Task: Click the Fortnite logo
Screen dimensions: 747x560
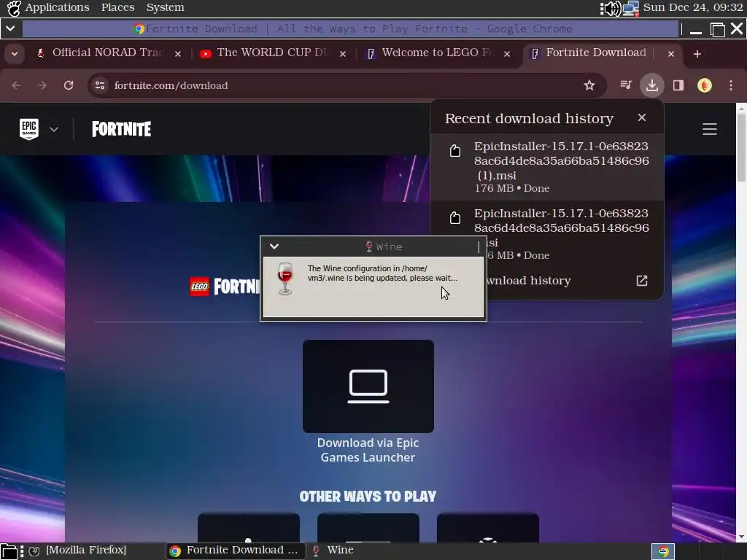Action: point(122,129)
